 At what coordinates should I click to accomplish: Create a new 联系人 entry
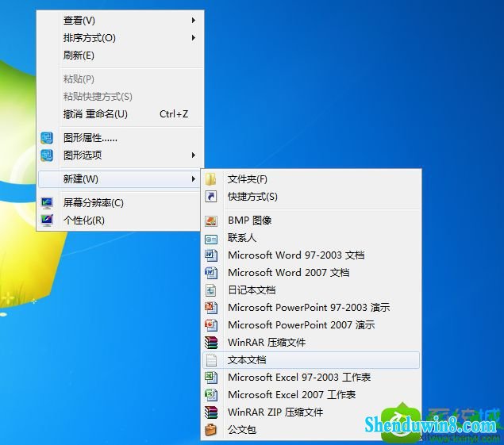click(311, 238)
